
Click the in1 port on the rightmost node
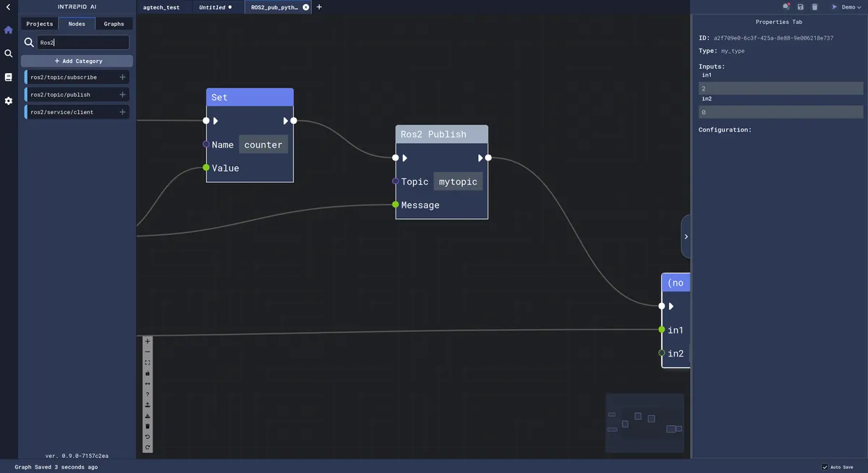[x=662, y=330]
